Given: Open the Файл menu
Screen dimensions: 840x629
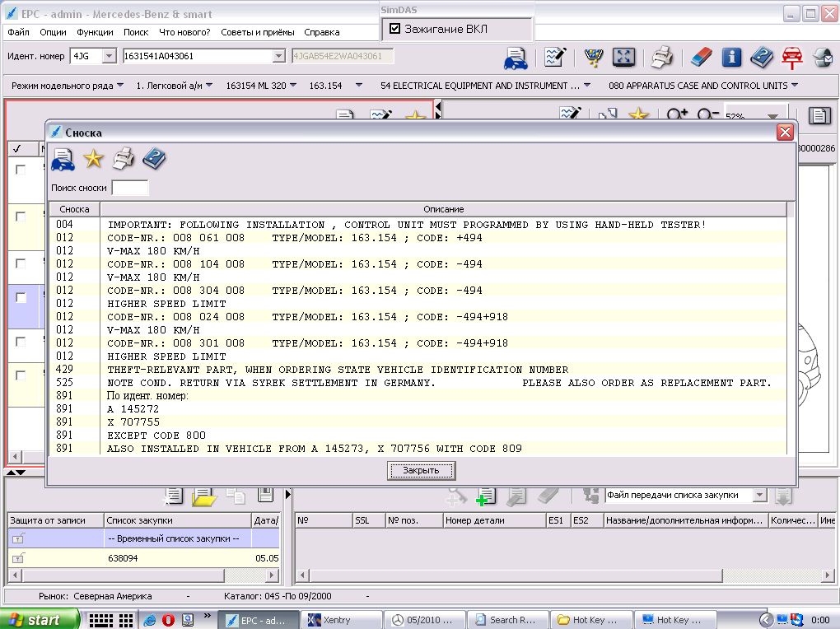Looking at the screenshot, I should (x=18, y=32).
